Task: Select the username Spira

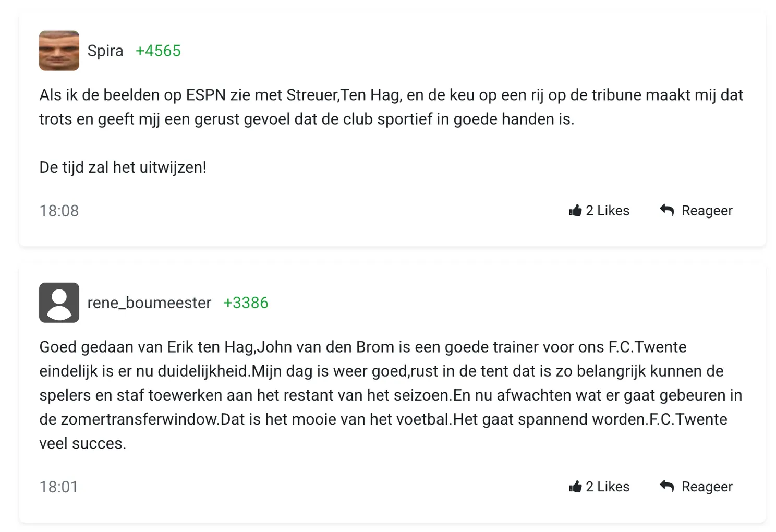Action: click(105, 51)
